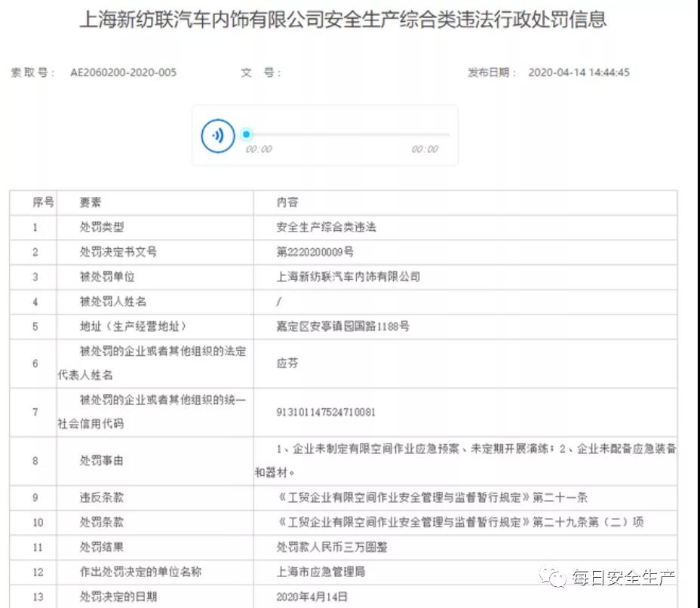Click the 内容 column header
This screenshot has width=700, height=608.
click(x=287, y=202)
